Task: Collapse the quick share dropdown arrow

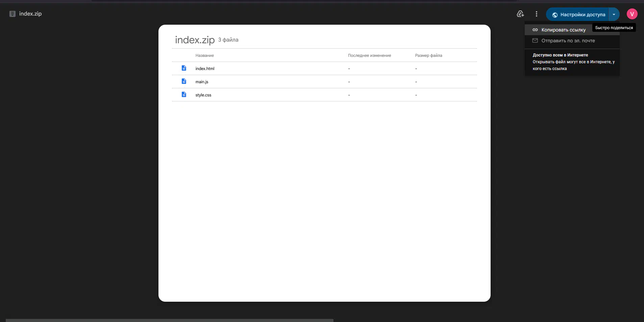Action: click(614, 15)
